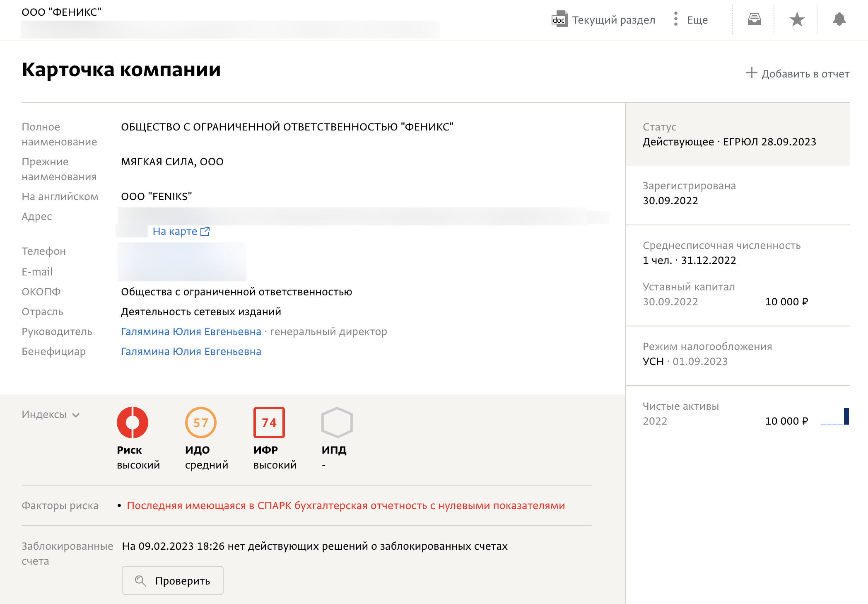Select the Чистые активы 10 000 ₽ value
868x604 pixels.
(786, 421)
